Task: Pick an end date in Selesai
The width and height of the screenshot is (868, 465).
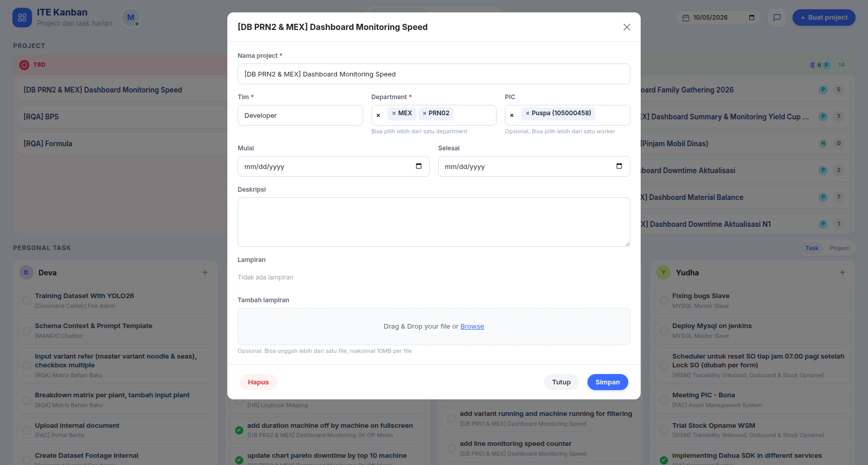Action: point(534,166)
